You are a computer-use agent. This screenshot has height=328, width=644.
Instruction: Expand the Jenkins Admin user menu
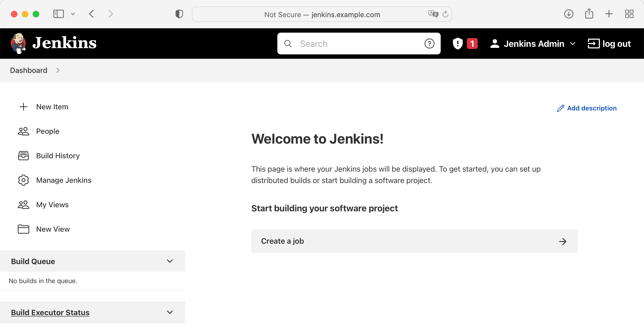coord(573,44)
